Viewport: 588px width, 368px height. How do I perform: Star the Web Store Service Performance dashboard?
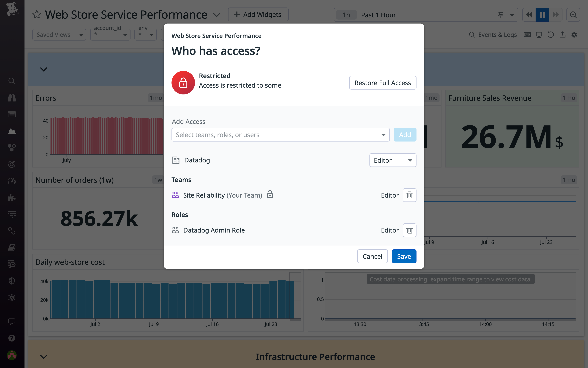(37, 14)
